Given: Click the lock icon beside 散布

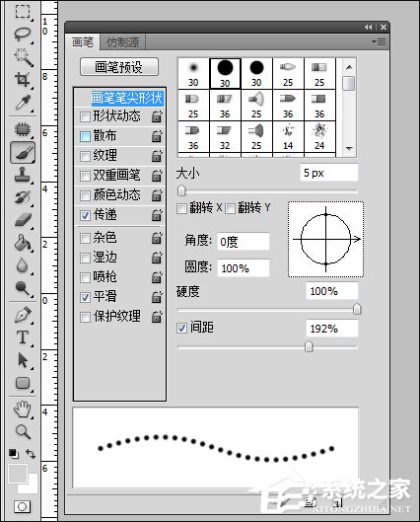Looking at the screenshot, I should pos(157,136).
